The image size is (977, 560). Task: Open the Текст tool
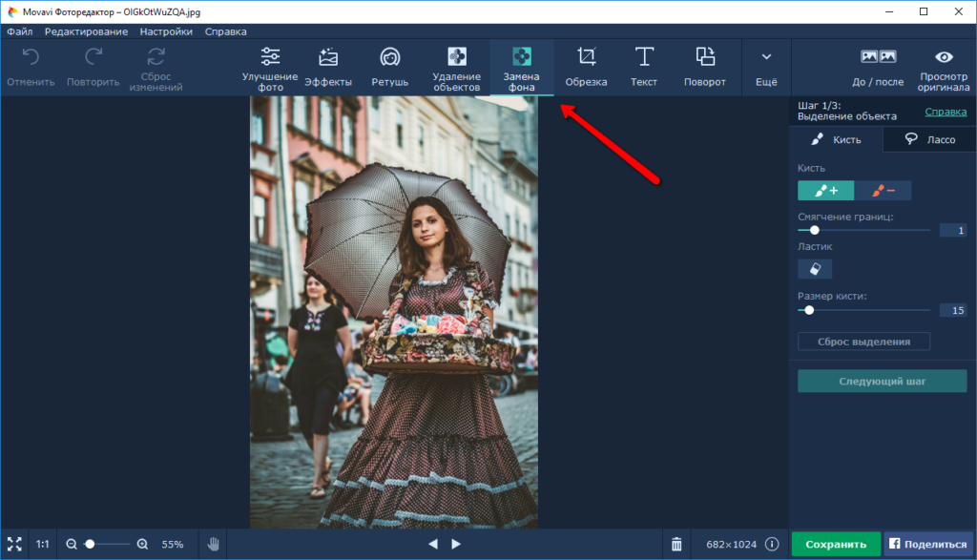644,67
